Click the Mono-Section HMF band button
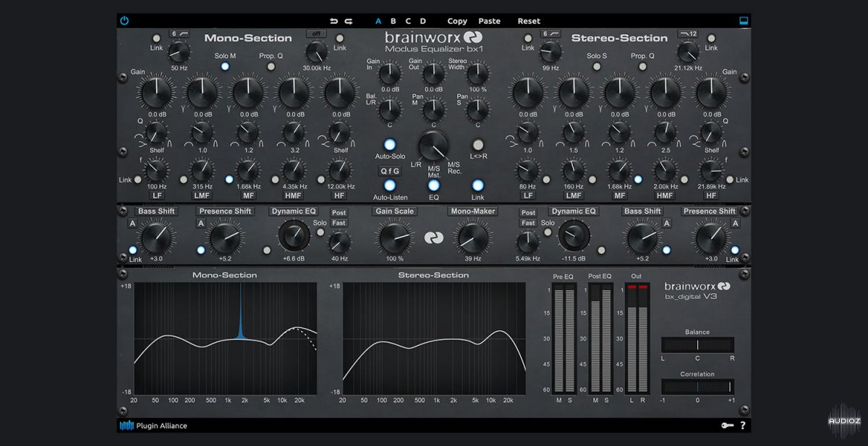The image size is (868, 446). pyautogui.click(x=293, y=195)
